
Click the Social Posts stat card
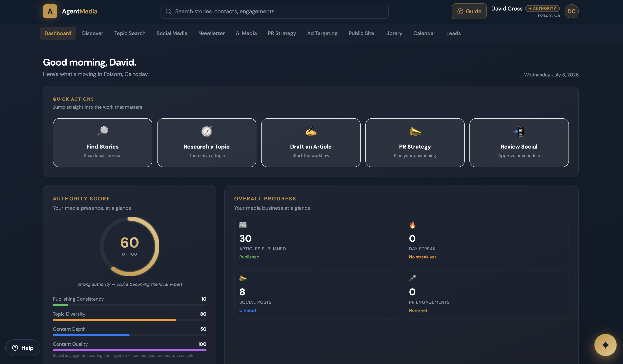pos(316,294)
